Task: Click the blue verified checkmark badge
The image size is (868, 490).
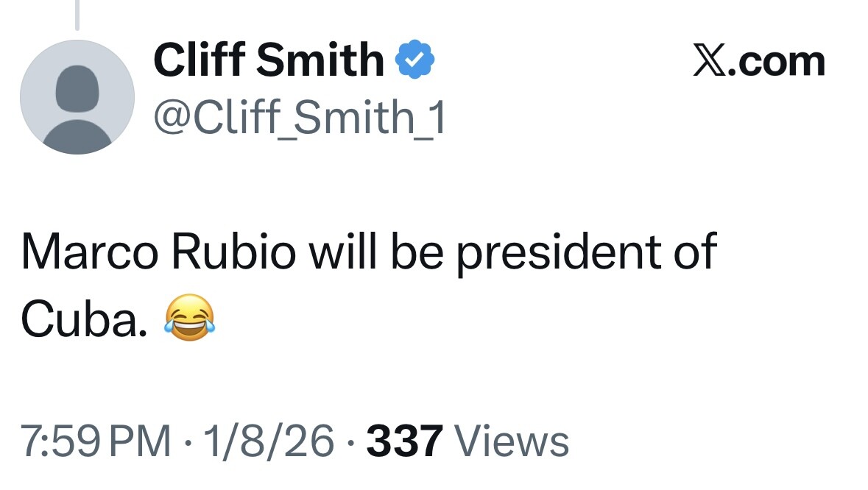Action: (416, 60)
